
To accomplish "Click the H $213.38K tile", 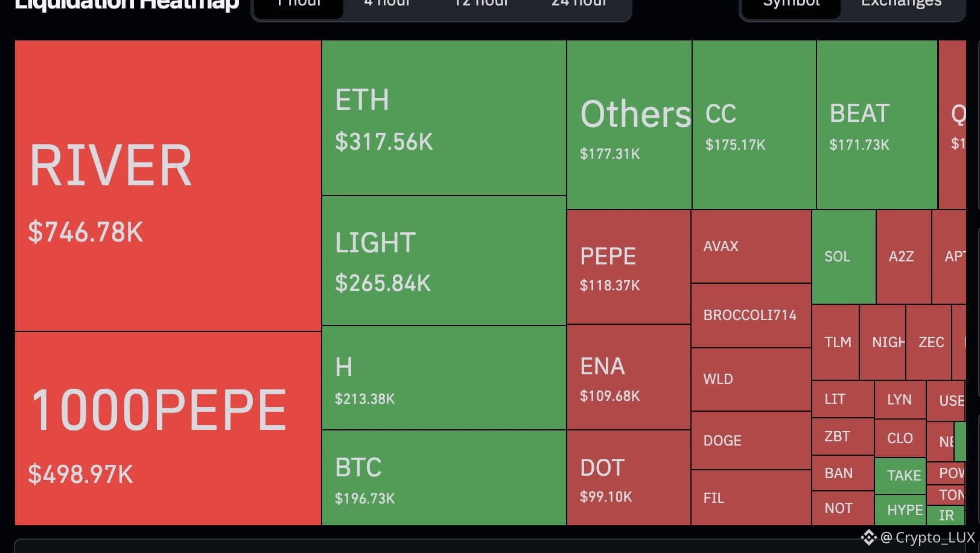I will coord(444,378).
